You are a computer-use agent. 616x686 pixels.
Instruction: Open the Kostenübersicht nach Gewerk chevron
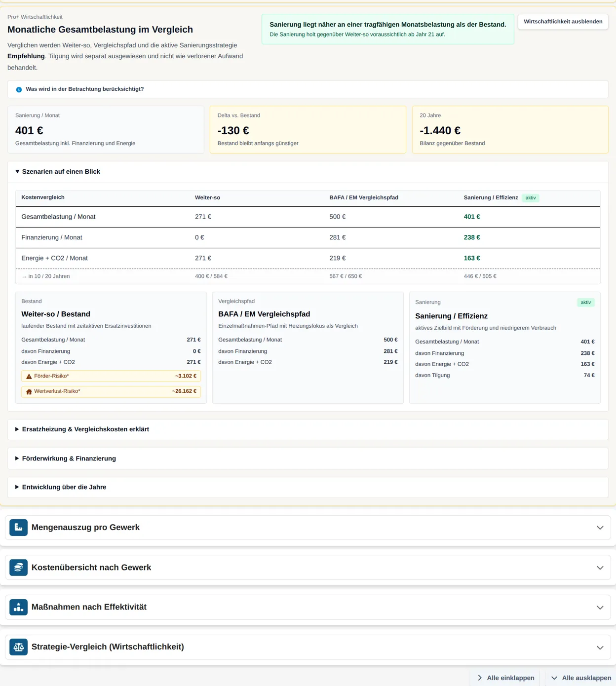tap(600, 568)
